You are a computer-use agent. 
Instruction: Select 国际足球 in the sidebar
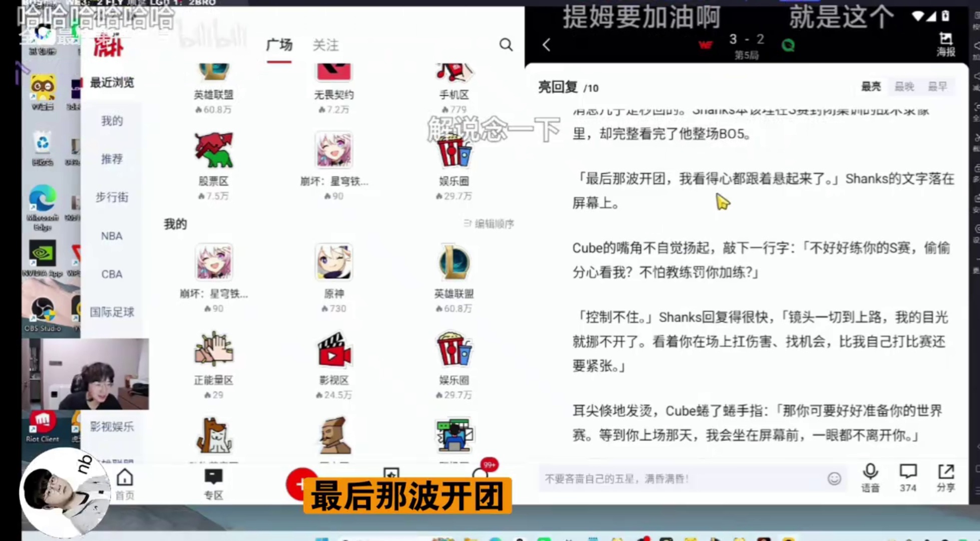coord(112,312)
